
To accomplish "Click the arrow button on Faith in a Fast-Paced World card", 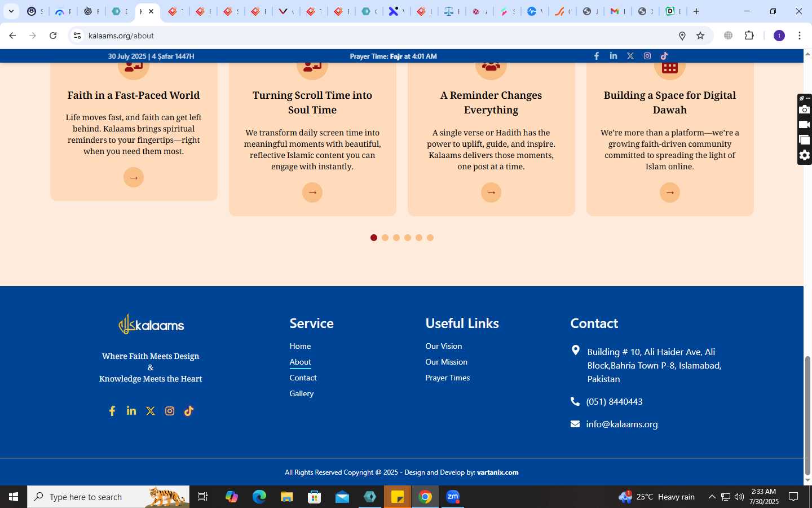I will coord(134,177).
